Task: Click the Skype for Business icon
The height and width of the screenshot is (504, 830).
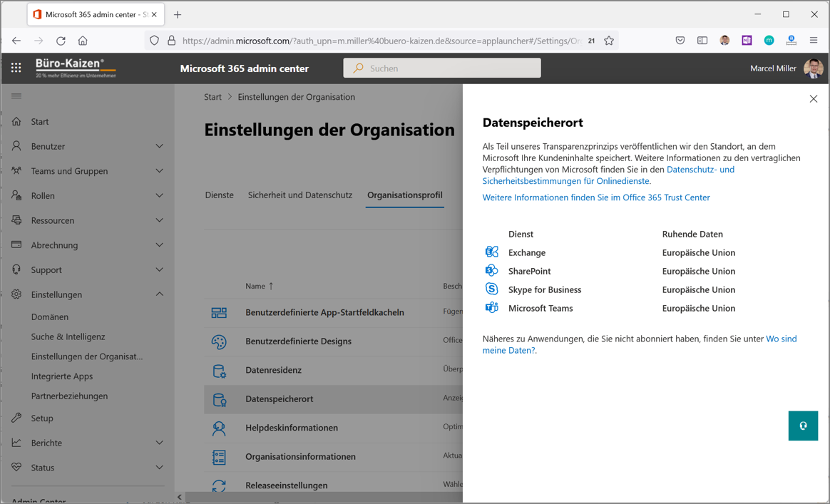Action: coord(491,289)
